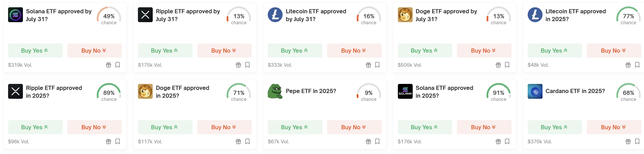Image resolution: width=644 pixels, height=154 pixels.
Task: Click gift icon on Doge ETF July 31 card
Action: tap(498, 65)
